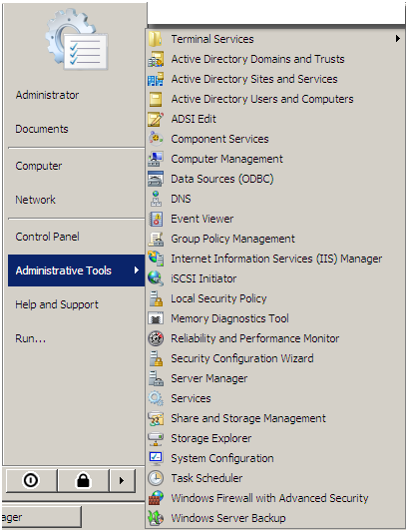Choose Server Manager menu entry

coord(275,378)
